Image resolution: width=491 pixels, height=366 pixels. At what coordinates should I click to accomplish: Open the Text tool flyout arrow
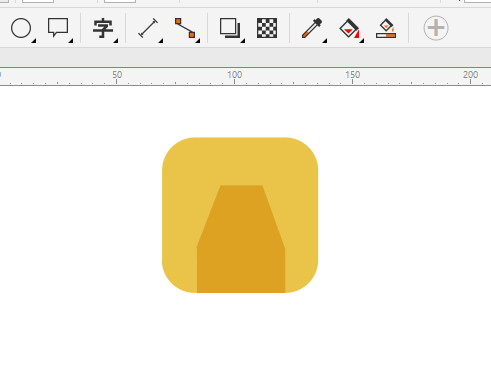116,41
